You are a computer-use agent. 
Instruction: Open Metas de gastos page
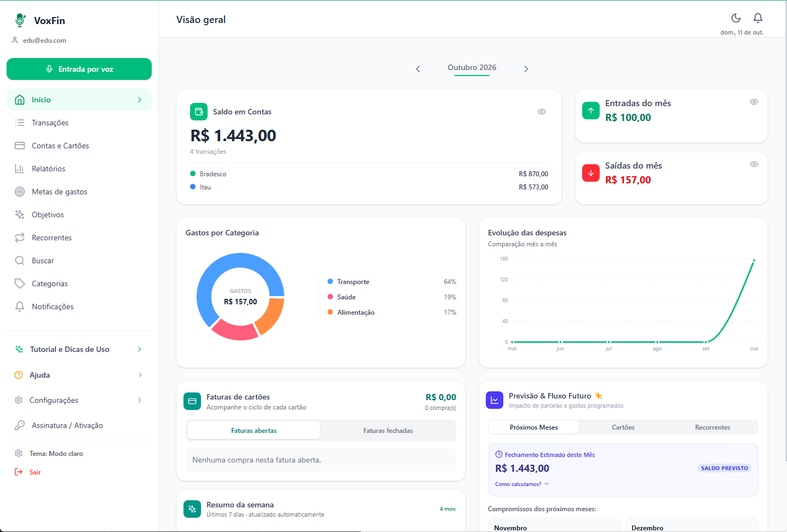[79, 192]
